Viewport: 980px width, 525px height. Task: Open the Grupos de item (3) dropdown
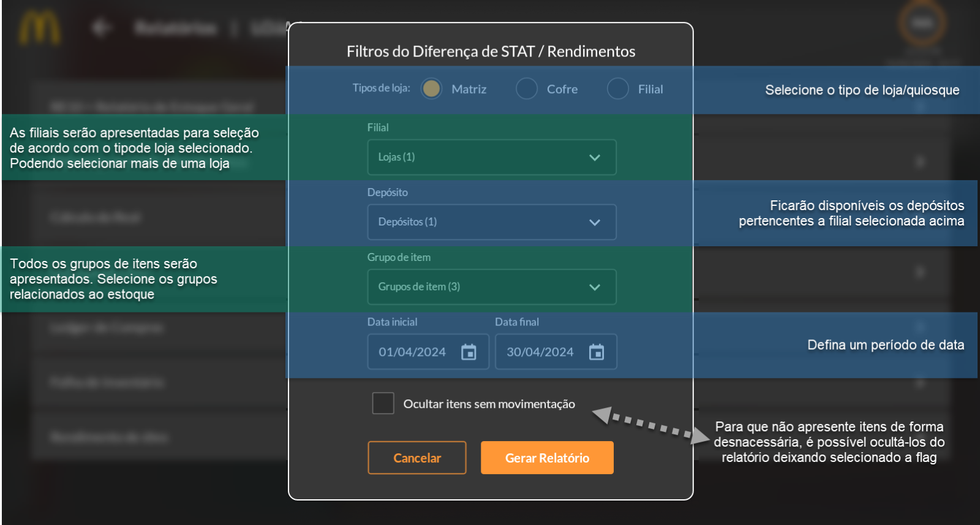pos(492,287)
